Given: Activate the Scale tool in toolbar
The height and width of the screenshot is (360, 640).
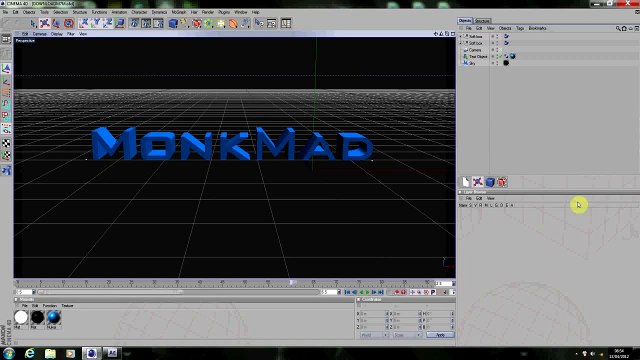Looking at the screenshot, I should (x=56, y=24).
